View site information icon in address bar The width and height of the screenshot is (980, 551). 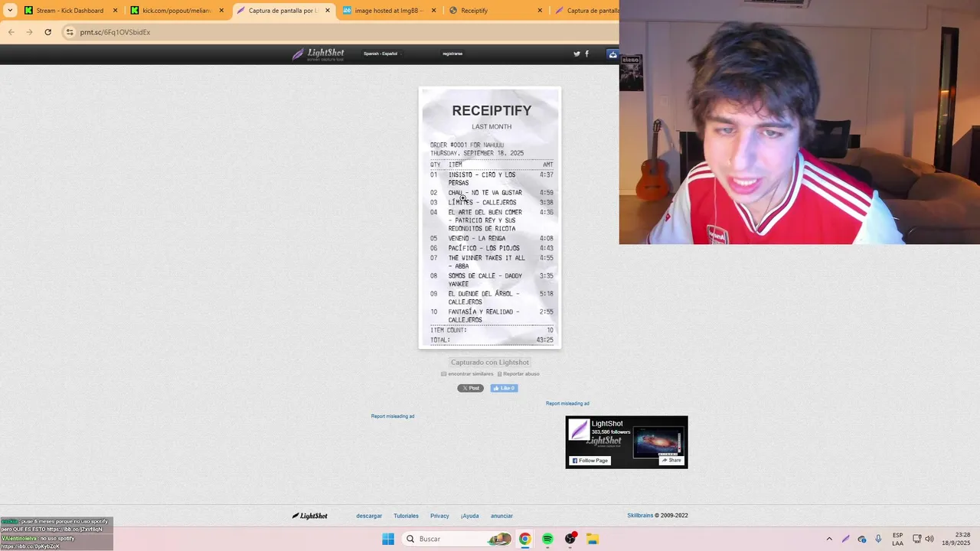click(70, 32)
